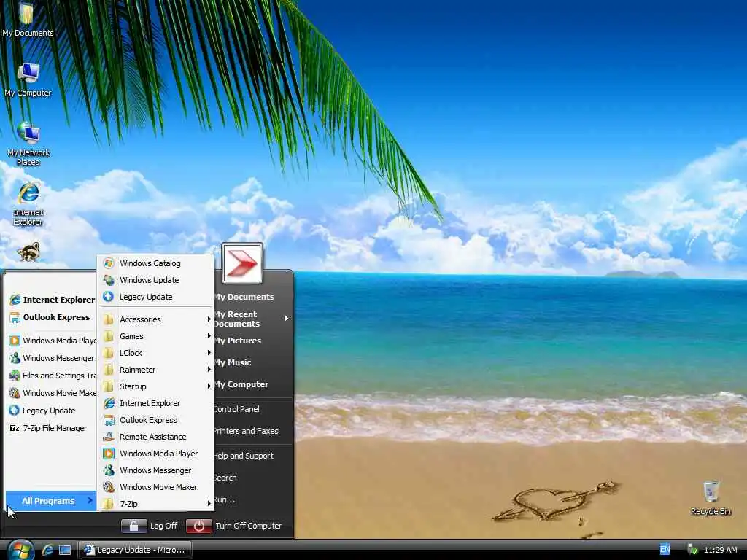Open Windows Messenger from recent list
747x560 pixels.
tap(52, 358)
